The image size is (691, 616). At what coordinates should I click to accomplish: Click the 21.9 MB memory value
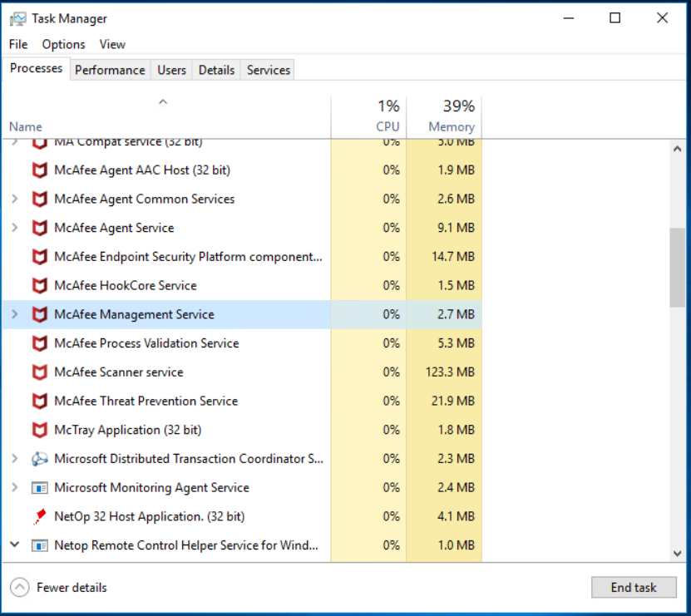[x=453, y=401]
